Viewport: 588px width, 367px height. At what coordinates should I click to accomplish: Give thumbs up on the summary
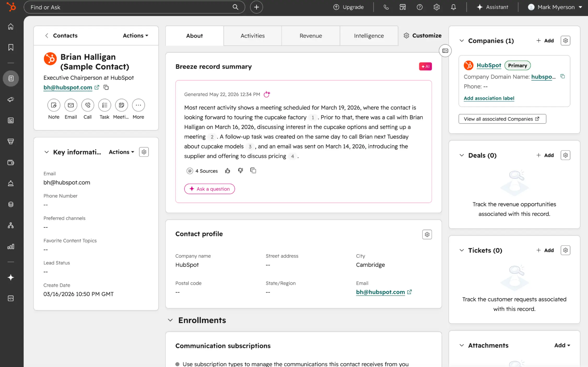pyautogui.click(x=228, y=171)
